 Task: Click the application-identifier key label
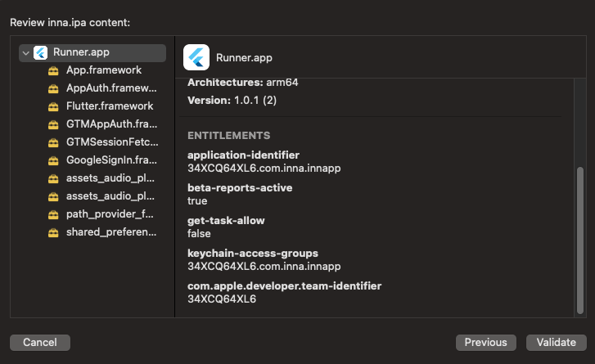tap(243, 155)
